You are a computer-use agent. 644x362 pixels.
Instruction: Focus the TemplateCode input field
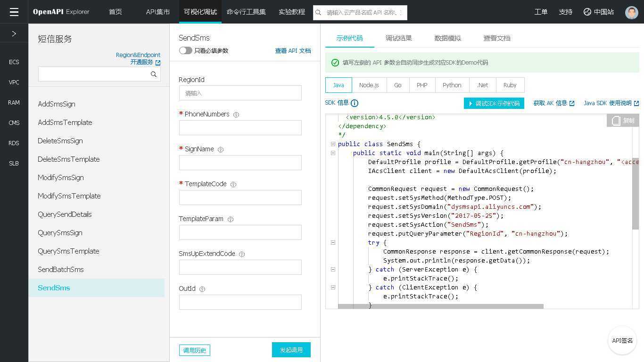pyautogui.click(x=240, y=197)
